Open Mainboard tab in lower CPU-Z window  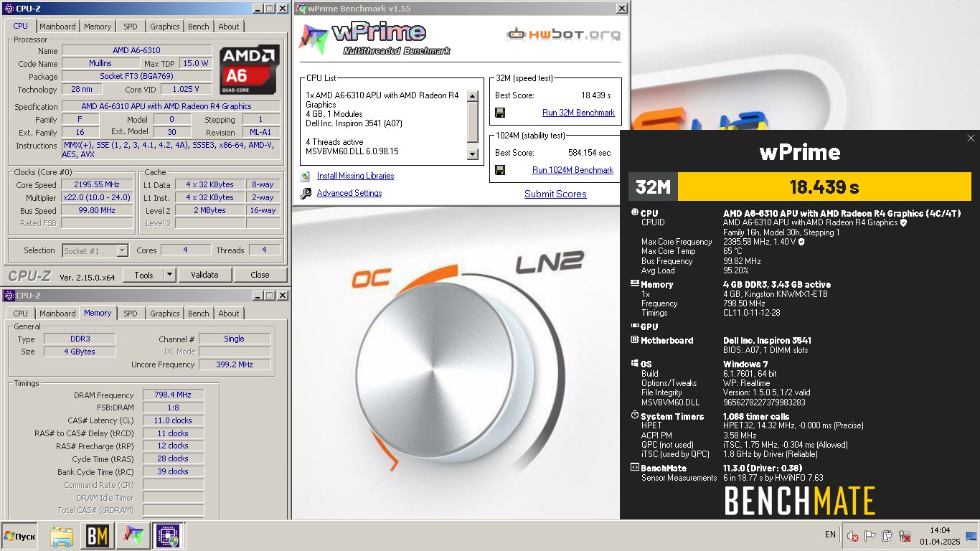[x=57, y=314]
